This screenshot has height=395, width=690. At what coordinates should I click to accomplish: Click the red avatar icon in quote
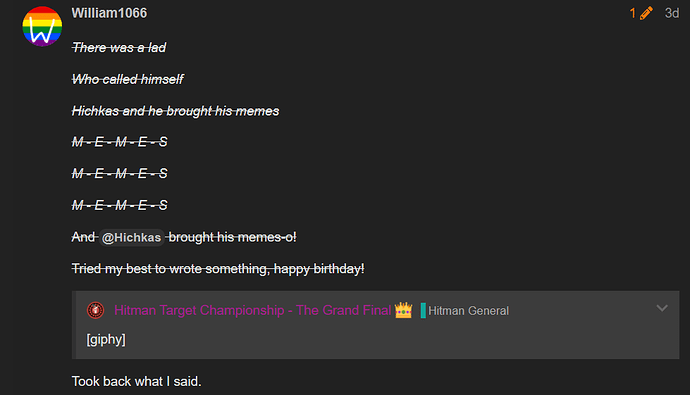tap(95, 311)
